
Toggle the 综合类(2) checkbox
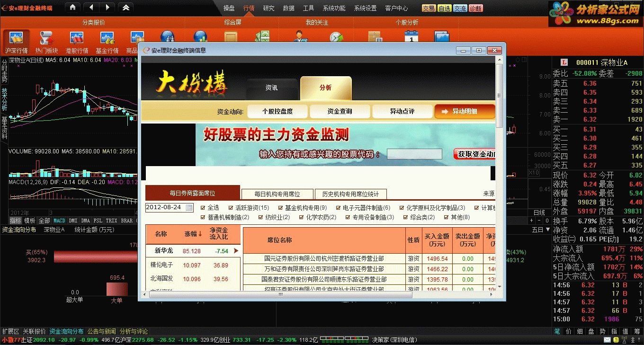pyautogui.click(x=406, y=217)
